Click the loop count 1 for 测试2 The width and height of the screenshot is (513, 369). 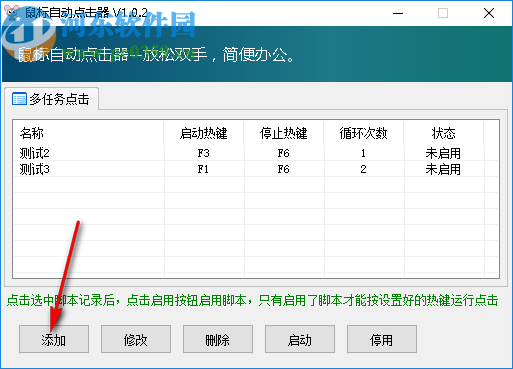click(x=363, y=153)
